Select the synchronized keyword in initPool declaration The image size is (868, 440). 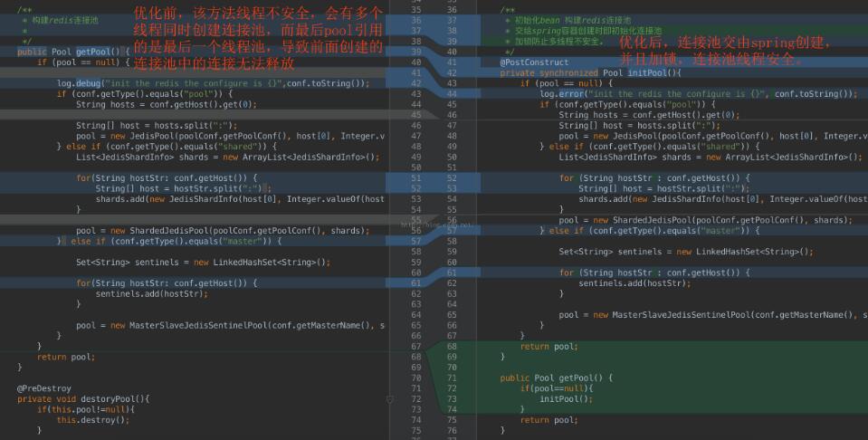(x=568, y=72)
